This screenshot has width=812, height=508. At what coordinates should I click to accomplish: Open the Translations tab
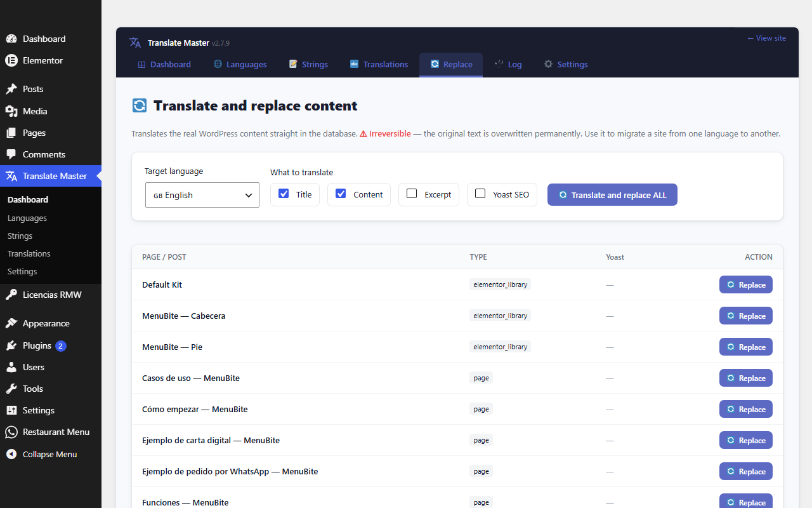click(379, 64)
